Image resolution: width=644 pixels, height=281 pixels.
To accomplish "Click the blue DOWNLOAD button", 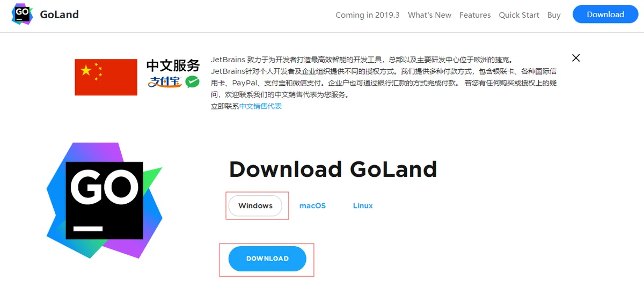I will pos(267,258).
